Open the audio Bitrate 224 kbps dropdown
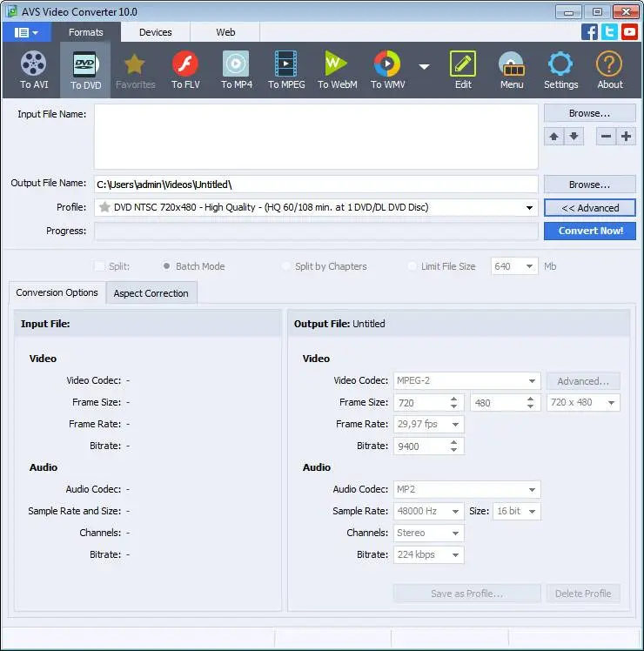Viewport: 644px width, 651px height. tap(455, 554)
